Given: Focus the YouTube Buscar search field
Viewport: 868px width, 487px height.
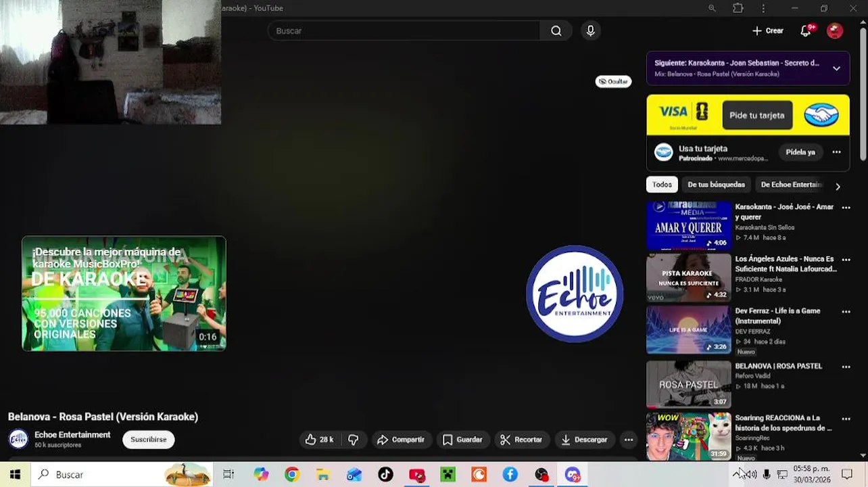Looking at the screenshot, I should click(x=404, y=30).
